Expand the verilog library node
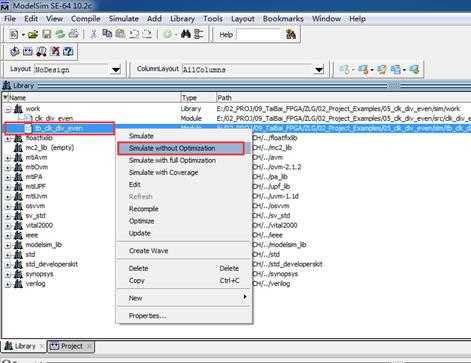 click(8, 284)
